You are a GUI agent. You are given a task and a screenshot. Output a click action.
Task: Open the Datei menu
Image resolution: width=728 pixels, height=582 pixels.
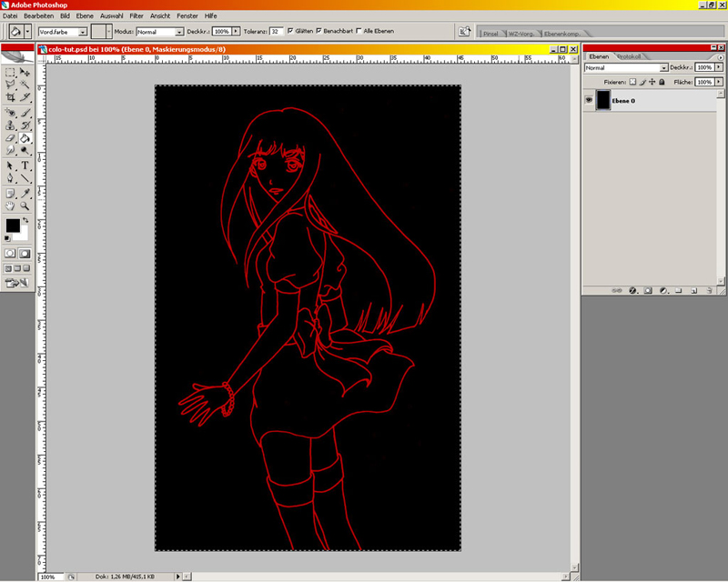click(10, 15)
